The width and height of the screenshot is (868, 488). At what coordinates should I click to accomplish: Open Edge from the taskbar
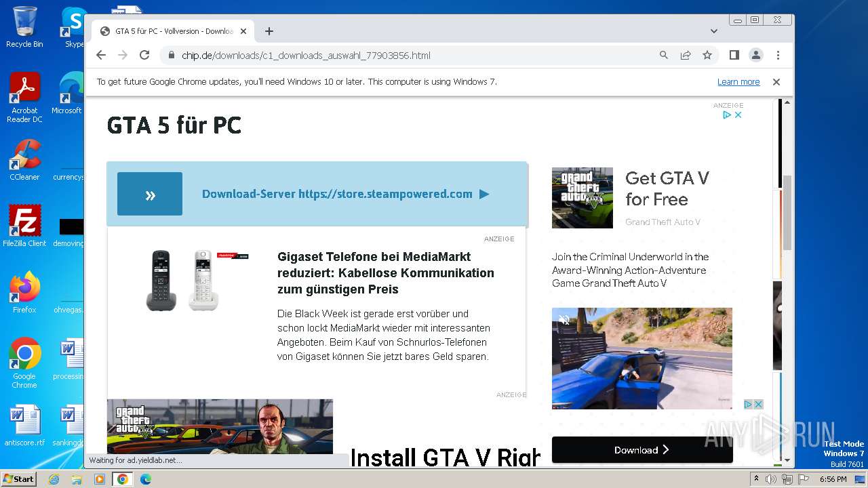[146, 479]
